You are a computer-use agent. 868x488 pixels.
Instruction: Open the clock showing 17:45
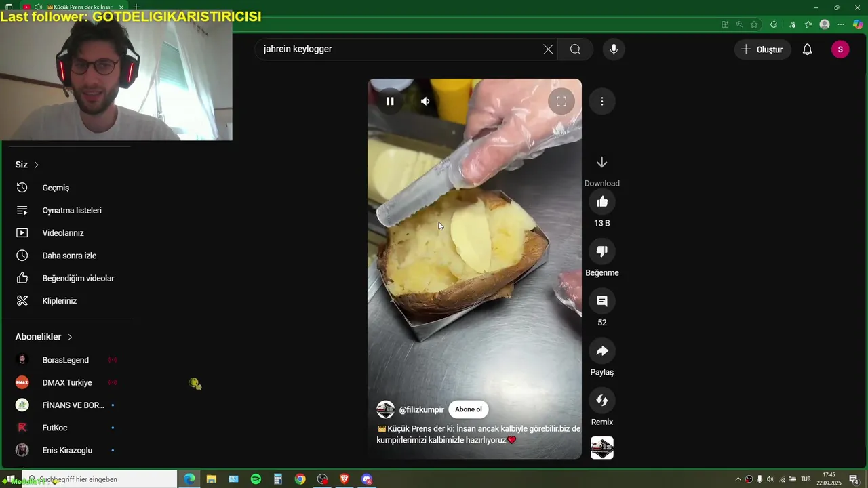(x=829, y=479)
